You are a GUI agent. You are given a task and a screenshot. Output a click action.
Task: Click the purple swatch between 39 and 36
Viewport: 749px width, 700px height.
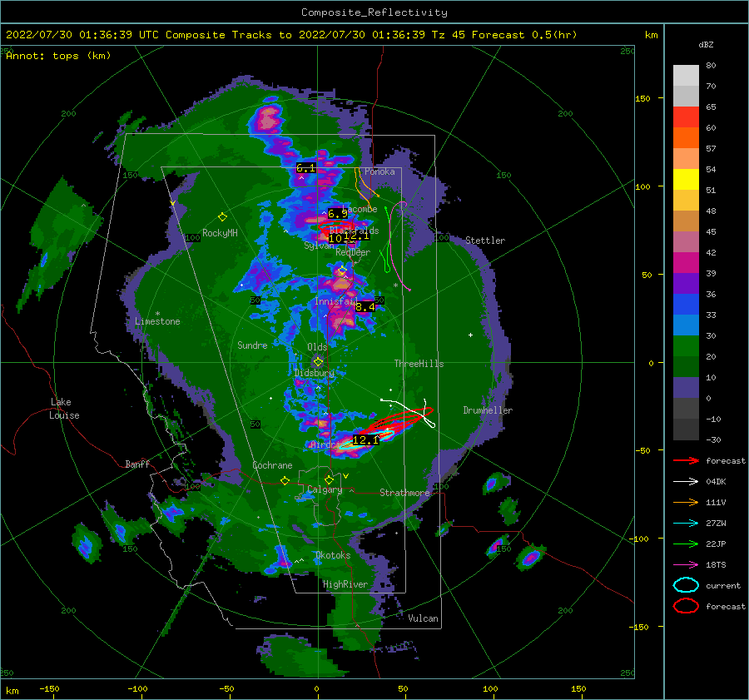click(686, 283)
